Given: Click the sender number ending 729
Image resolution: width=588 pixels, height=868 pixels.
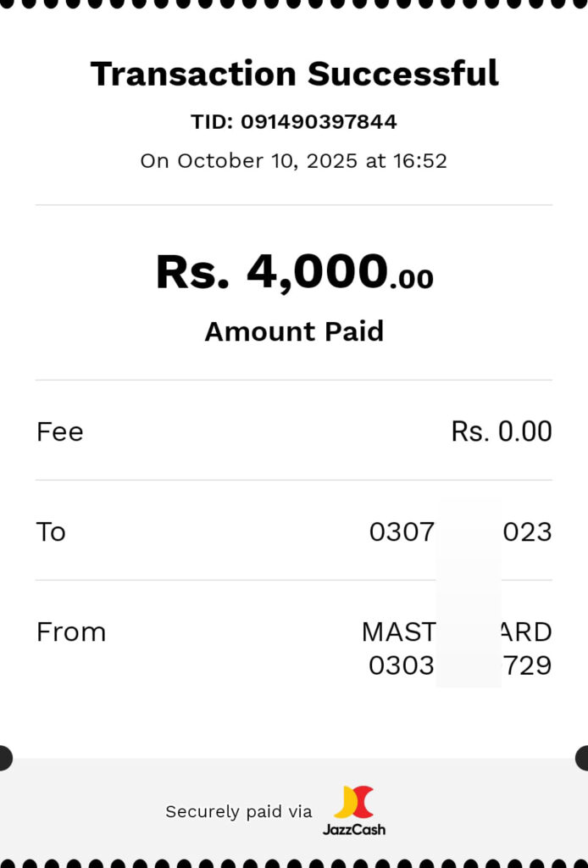Looking at the screenshot, I should pos(527,665).
